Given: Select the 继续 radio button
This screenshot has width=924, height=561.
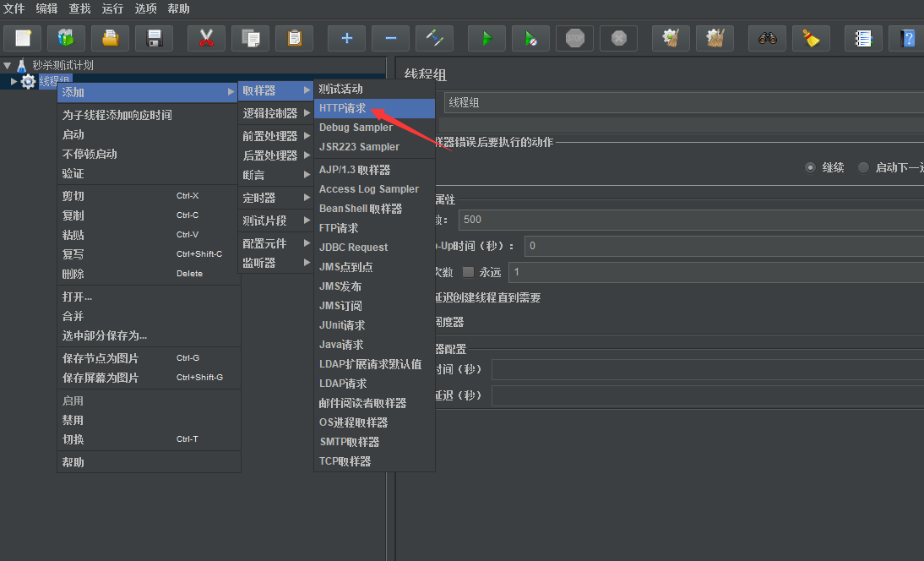Looking at the screenshot, I should (810, 168).
